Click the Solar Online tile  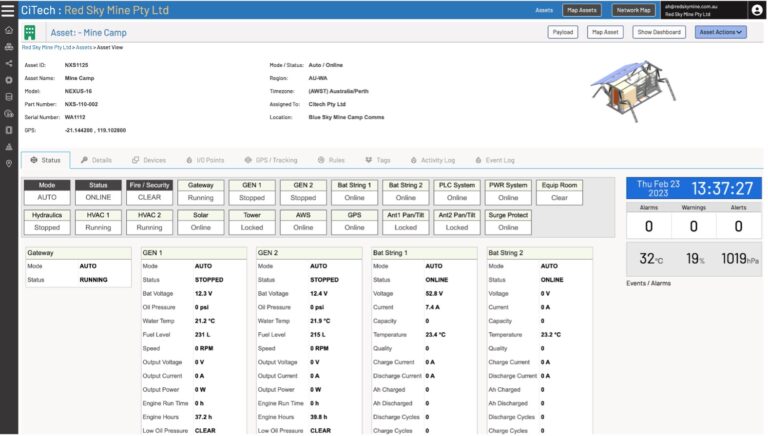tap(201, 221)
